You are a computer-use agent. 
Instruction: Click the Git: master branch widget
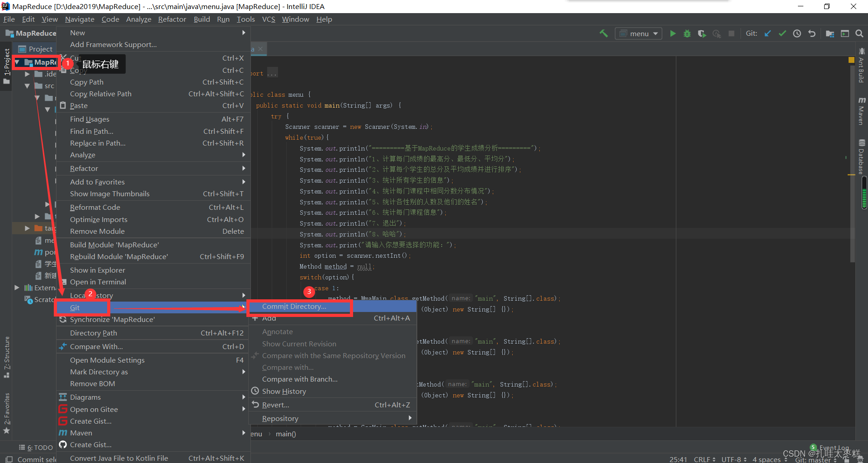click(815, 459)
